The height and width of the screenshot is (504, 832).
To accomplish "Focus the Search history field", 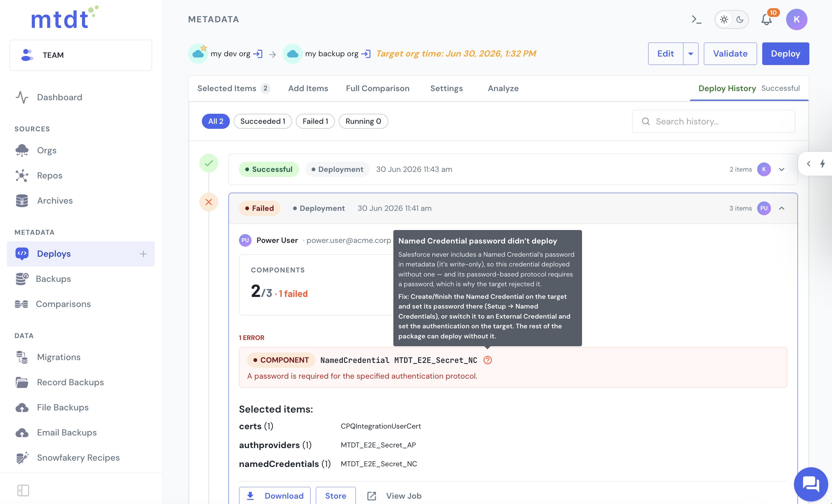I will tap(713, 121).
